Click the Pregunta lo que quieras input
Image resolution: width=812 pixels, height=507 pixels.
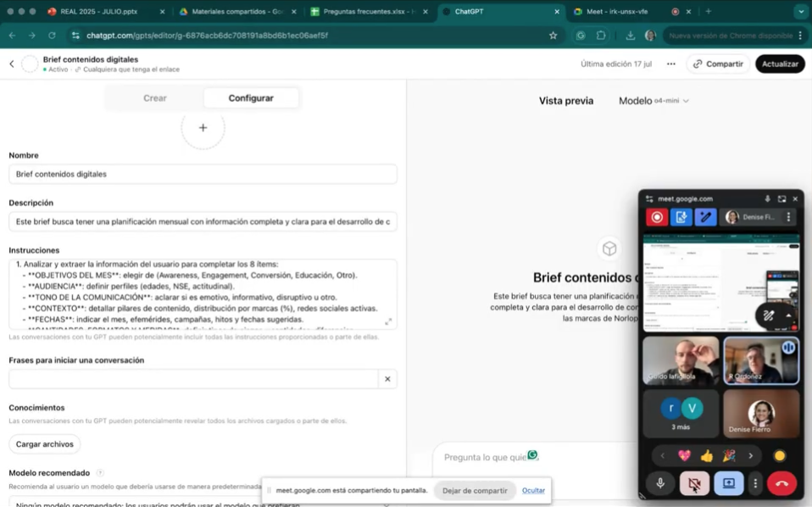[485, 457]
